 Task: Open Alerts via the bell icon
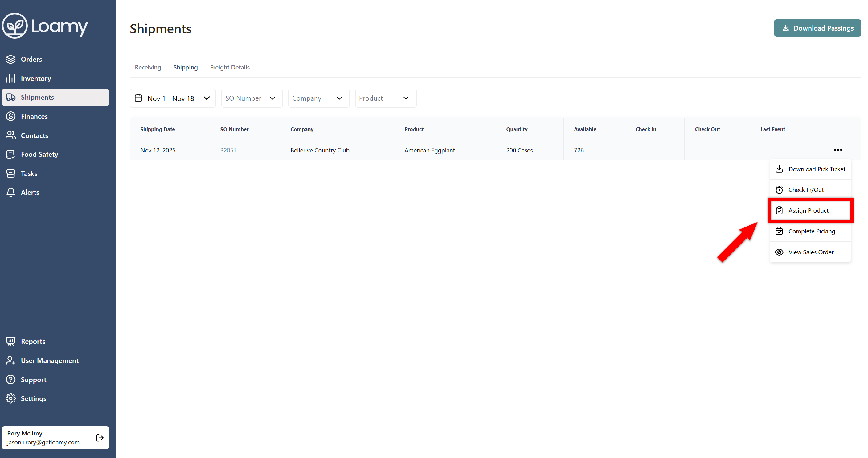11,192
